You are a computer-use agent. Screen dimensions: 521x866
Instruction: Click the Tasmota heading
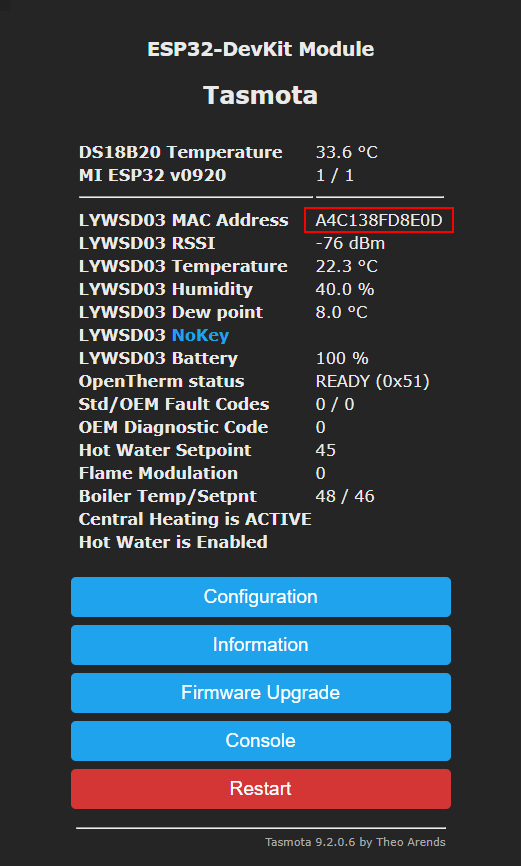point(260,95)
